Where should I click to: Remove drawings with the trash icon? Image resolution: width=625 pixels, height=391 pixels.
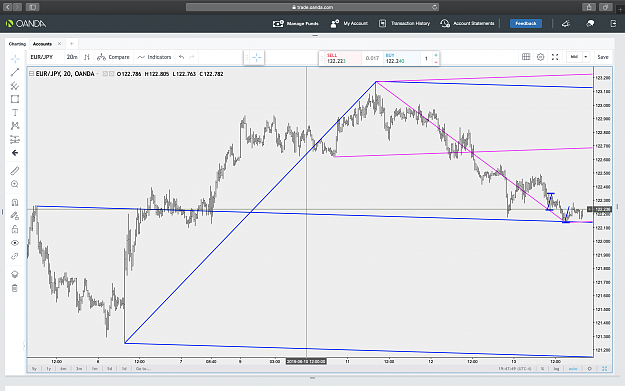(15, 288)
